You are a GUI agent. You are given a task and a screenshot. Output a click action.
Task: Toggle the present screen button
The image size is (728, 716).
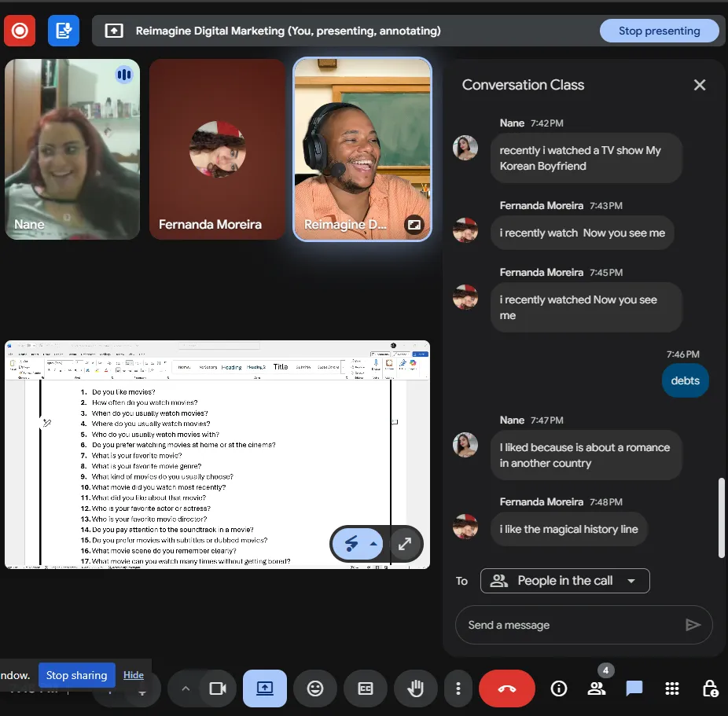pyautogui.click(x=265, y=688)
